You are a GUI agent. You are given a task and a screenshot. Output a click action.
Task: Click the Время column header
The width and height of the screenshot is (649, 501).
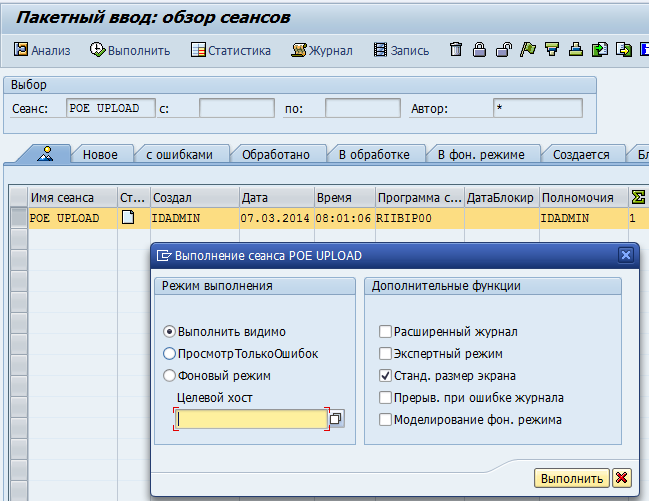tap(345, 198)
